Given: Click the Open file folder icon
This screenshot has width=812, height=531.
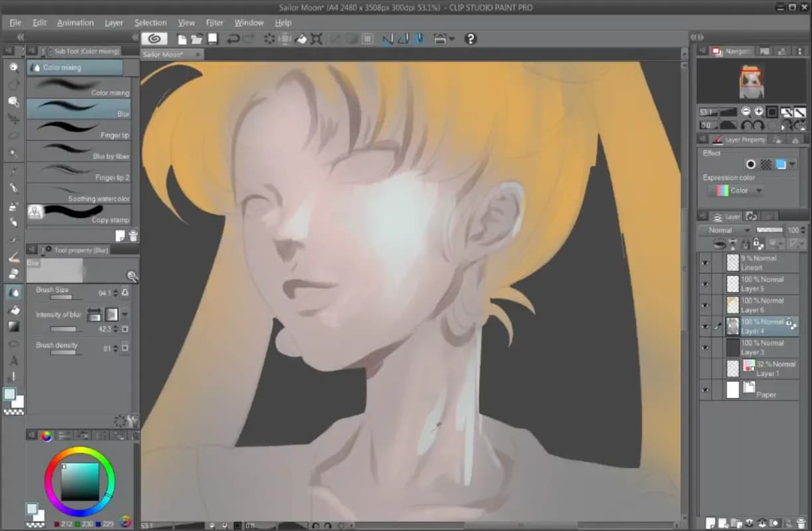Looking at the screenshot, I should click(x=198, y=39).
